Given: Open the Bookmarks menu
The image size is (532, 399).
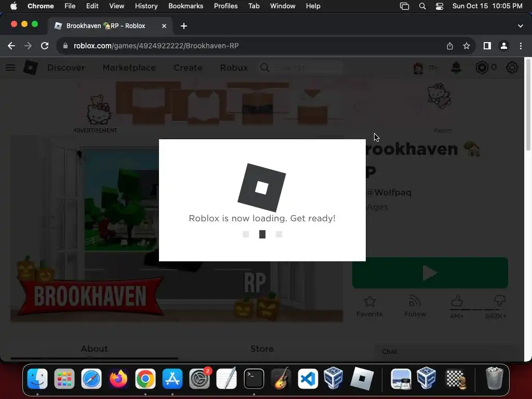Looking at the screenshot, I should point(185,6).
